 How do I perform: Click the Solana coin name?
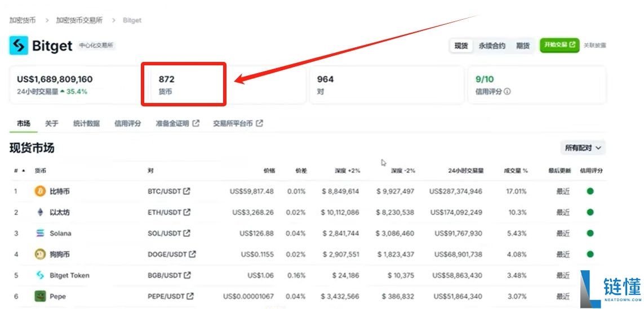[x=60, y=233]
